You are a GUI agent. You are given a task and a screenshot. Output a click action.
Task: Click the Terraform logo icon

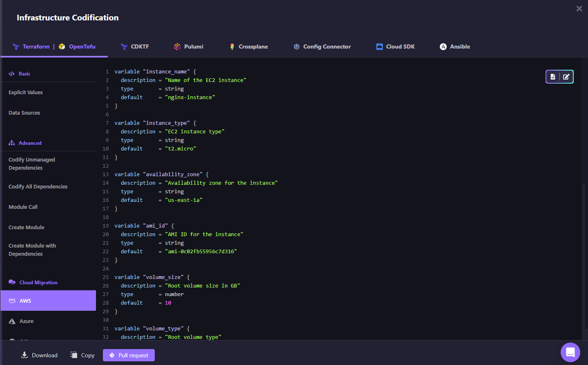coord(16,46)
